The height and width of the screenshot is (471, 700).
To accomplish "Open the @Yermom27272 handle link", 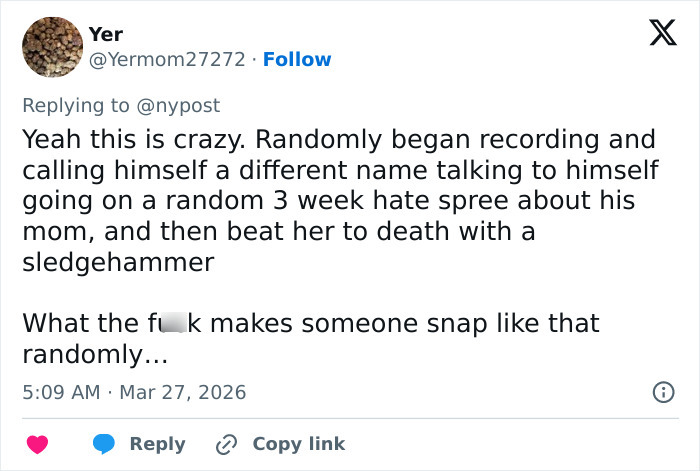I will 167,59.
